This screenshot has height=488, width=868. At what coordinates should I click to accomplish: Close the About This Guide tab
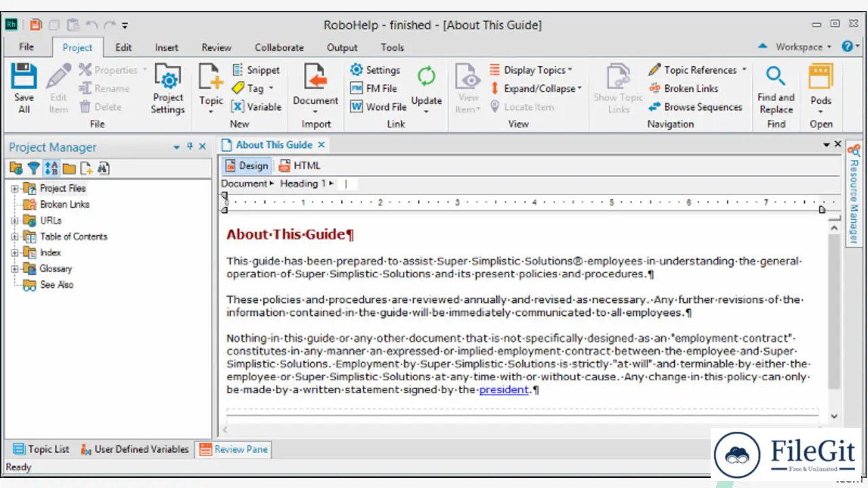point(321,145)
